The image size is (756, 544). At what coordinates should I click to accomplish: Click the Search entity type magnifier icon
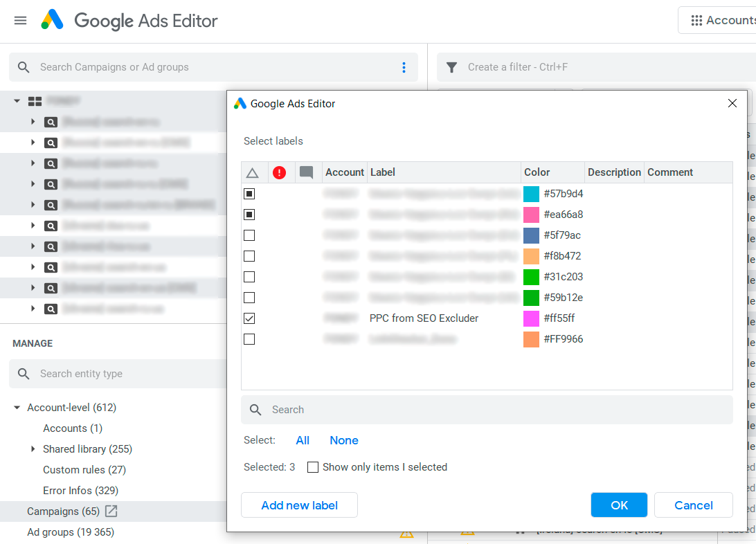coord(23,374)
